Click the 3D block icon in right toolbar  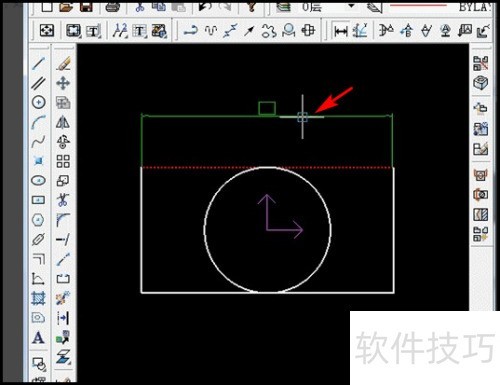click(480, 83)
